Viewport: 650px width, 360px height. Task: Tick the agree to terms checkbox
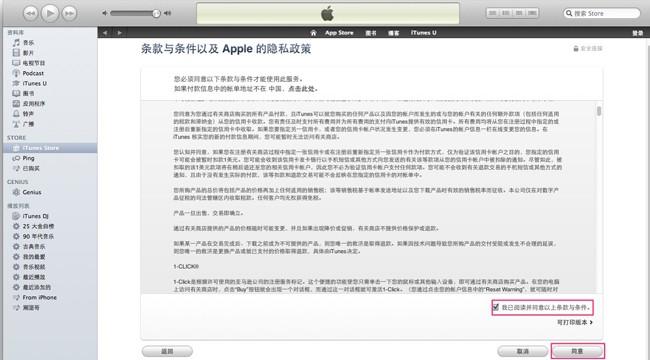click(x=495, y=307)
